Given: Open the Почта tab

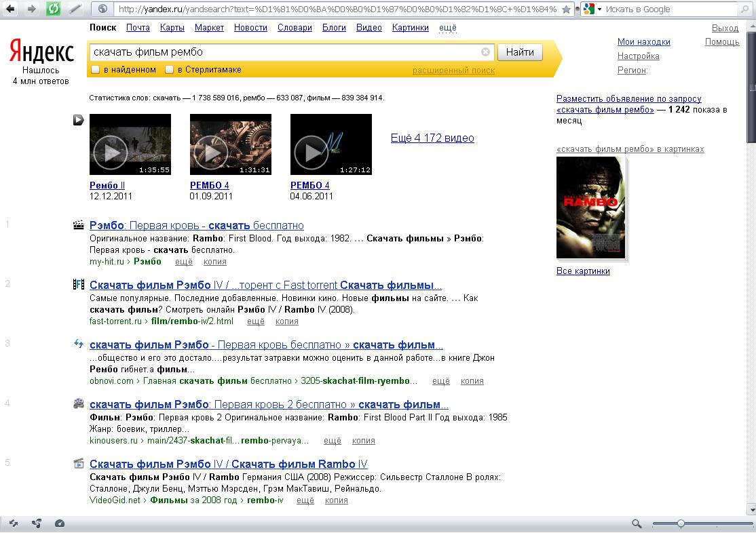Looking at the screenshot, I should tap(138, 28).
